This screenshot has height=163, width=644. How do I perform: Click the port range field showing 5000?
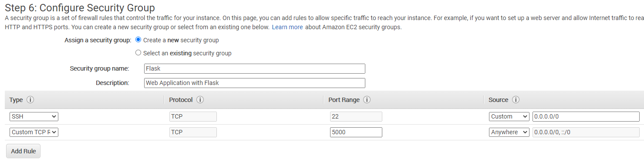click(x=356, y=132)
